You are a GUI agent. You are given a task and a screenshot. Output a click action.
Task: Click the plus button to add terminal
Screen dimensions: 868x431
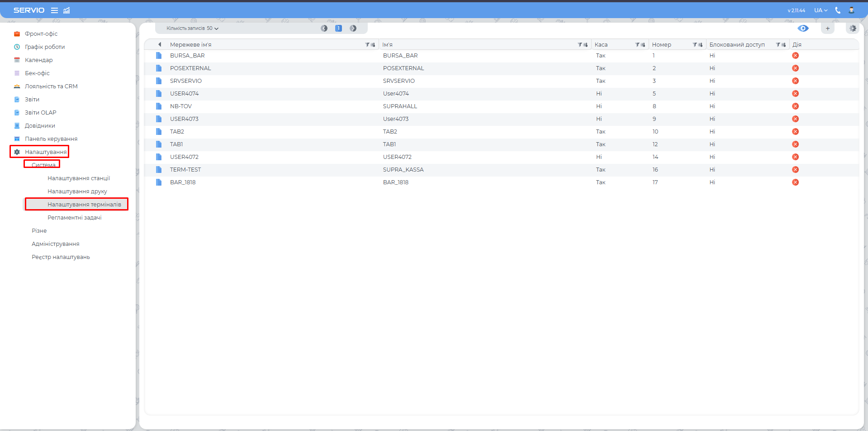[828, 29]
